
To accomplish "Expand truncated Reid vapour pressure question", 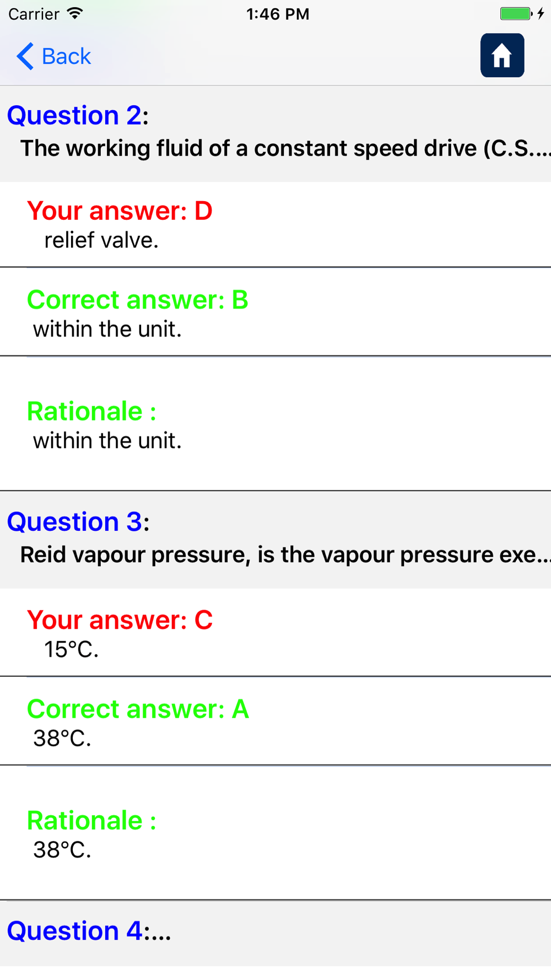I will point(285,554).
